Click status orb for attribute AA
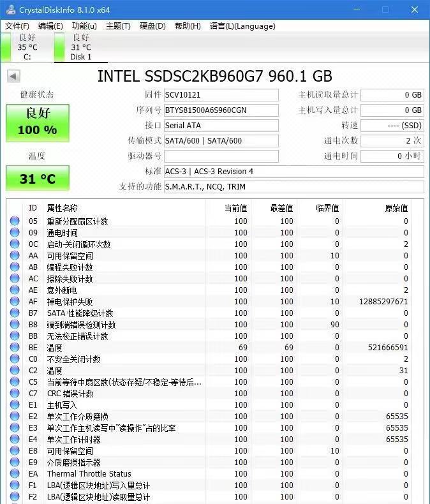The image size is (430, 504). click(15, 255)
